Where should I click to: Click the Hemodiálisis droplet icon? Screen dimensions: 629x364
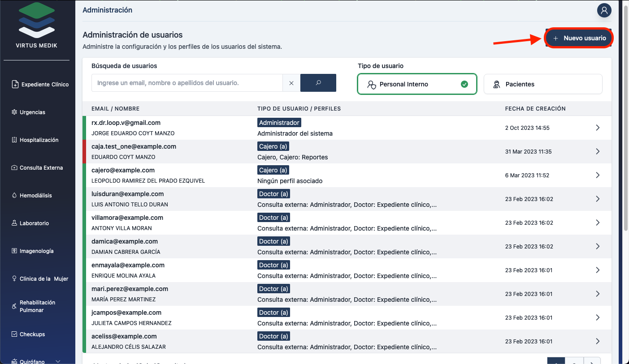click(x=14, y=196)
